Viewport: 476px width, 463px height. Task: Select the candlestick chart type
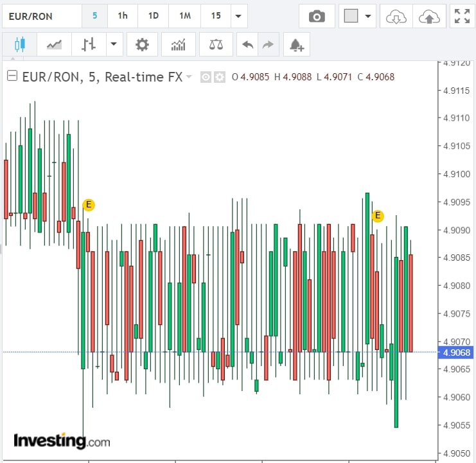pyautogui.click(x=19, y=44)
